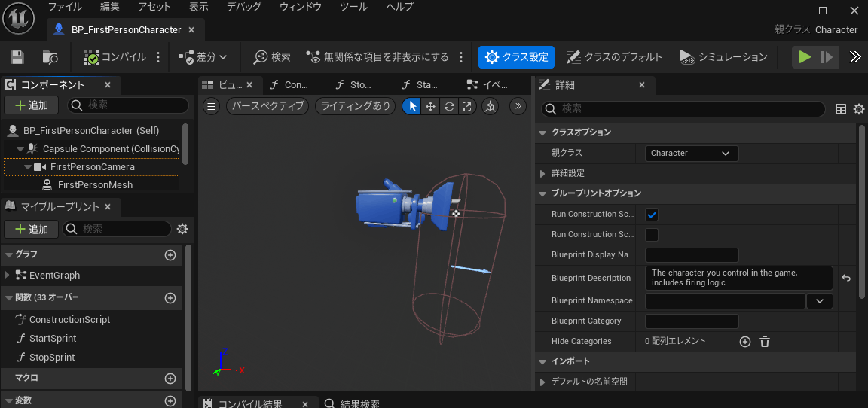868x408 pixels.
Task: Click the 検索 find button in toolbar
Action: [272, 57]
